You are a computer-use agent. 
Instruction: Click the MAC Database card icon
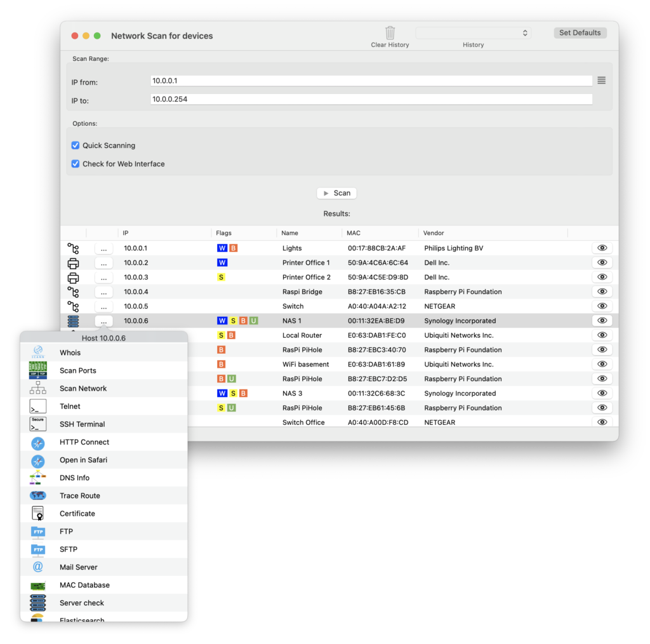[37, 586]
